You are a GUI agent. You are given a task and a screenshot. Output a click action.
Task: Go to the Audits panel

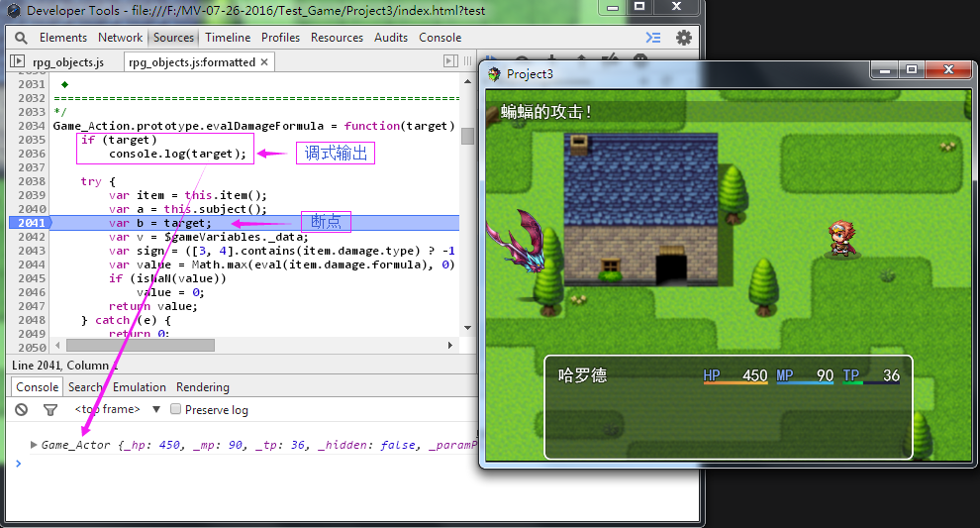(391, 38)
